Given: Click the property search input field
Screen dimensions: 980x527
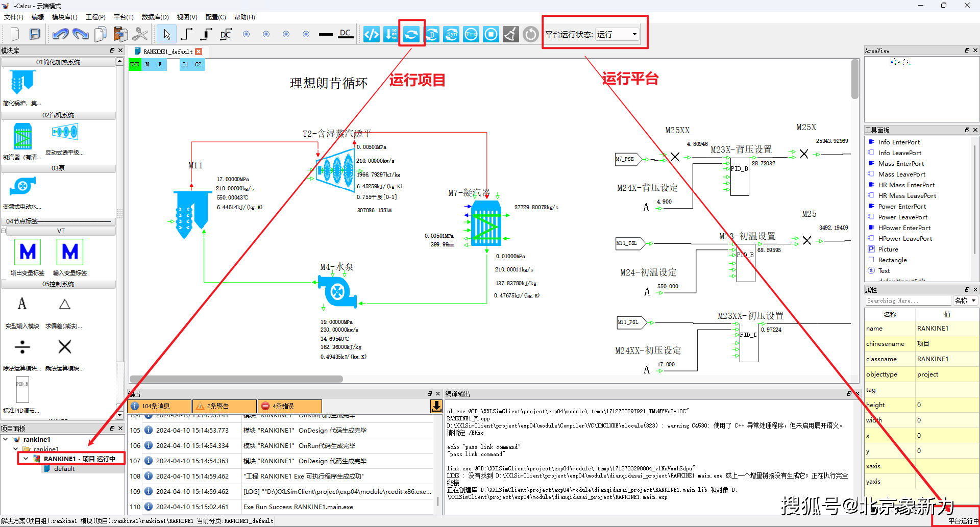Looking at the screenshot, I should point(909,300).
